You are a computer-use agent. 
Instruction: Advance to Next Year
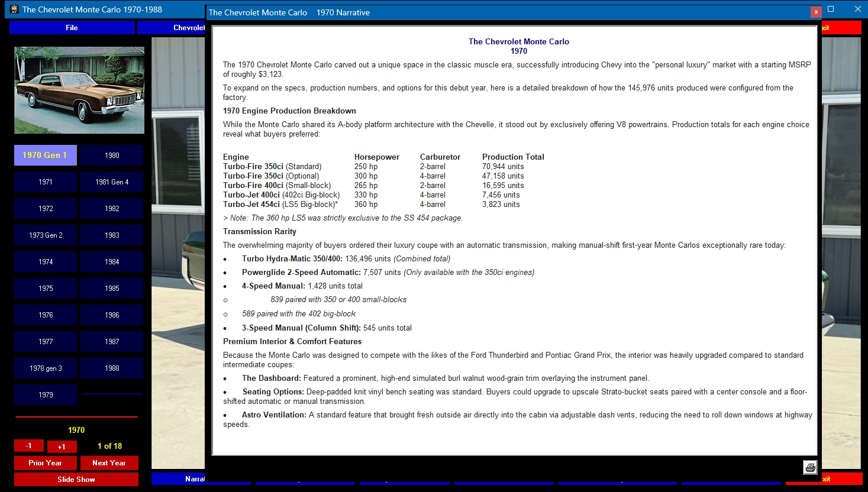tap(109, 463)
